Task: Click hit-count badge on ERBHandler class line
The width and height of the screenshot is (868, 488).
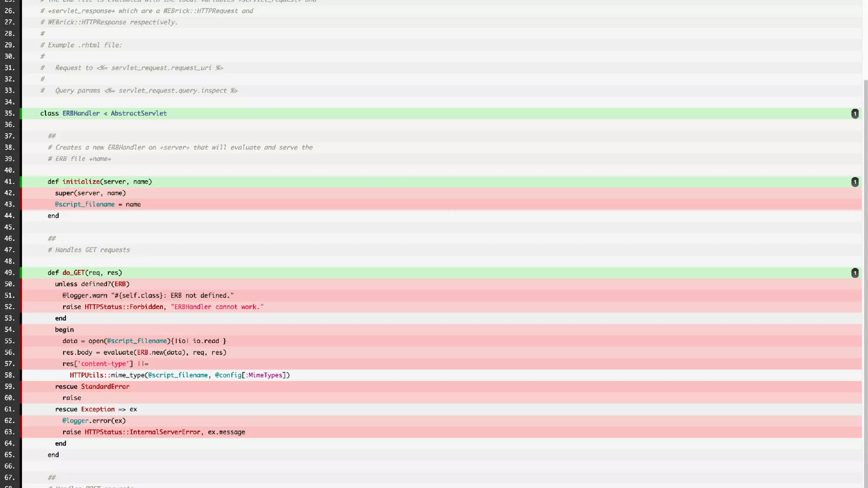Action: tap(854, 114)
